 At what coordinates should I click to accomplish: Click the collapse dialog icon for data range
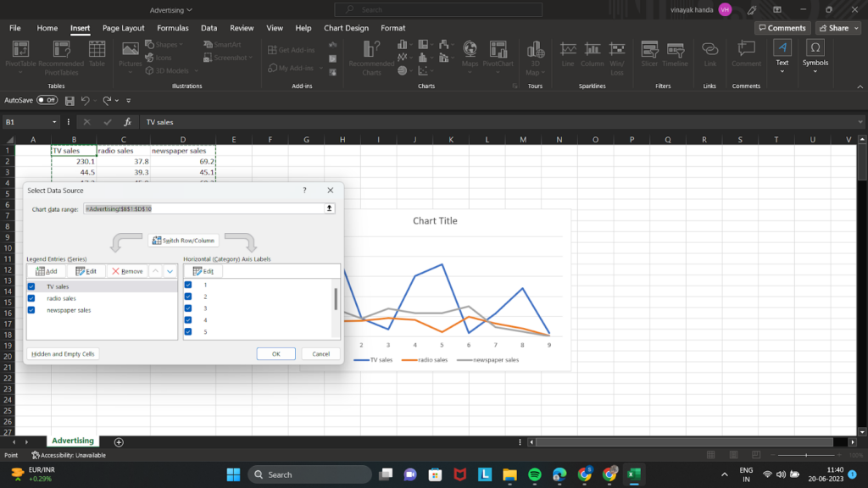click(x=330, y=208)
